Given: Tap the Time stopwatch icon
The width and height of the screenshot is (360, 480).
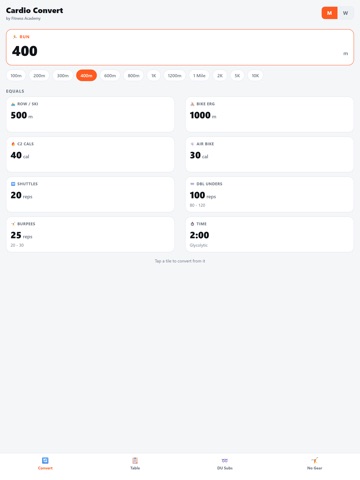Looking at the screenshot, I should [192, 224].
